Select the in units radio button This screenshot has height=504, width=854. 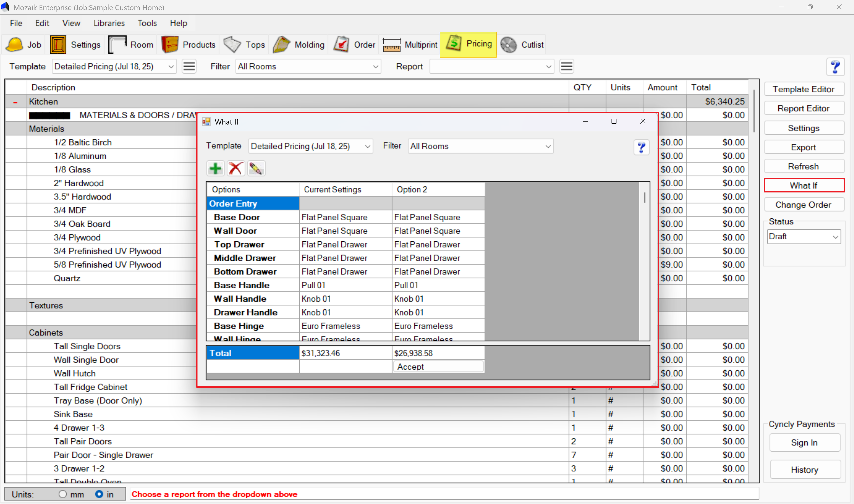click(x=99, y=494)
